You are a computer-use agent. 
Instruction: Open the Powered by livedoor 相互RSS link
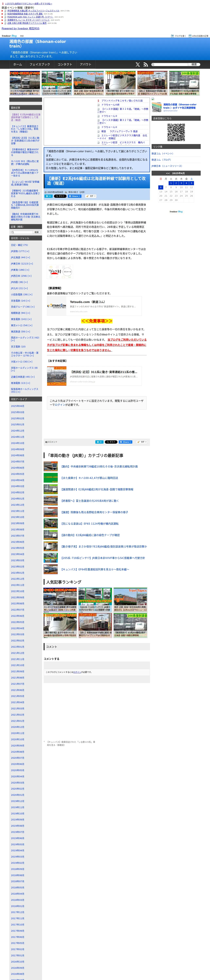coord(21,29)
